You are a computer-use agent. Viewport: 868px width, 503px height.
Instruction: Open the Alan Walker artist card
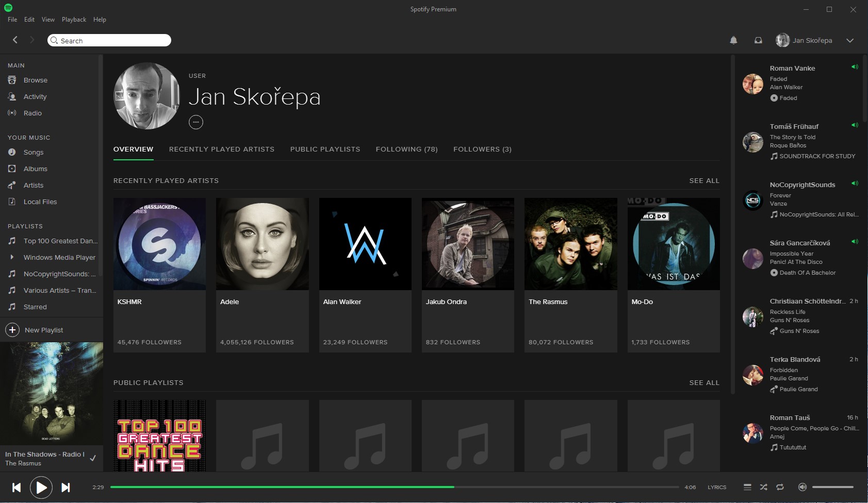coord(365,275)
